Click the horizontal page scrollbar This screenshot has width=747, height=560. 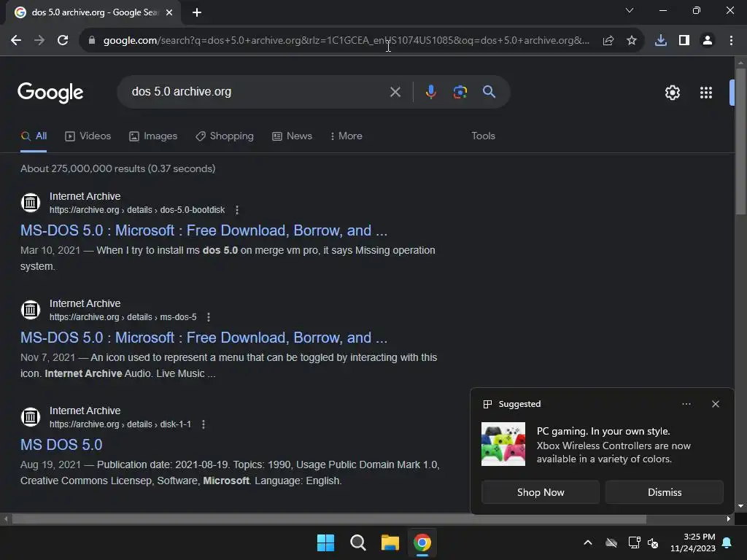click(x=329, y=519)
